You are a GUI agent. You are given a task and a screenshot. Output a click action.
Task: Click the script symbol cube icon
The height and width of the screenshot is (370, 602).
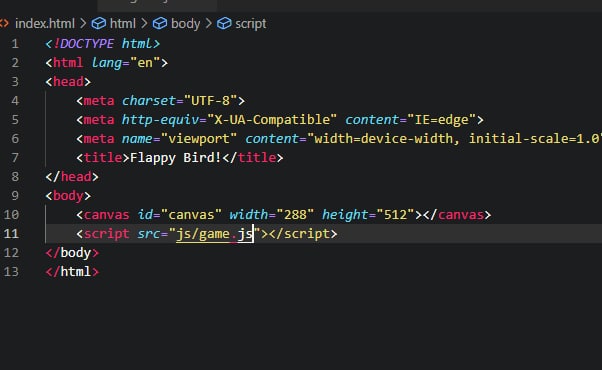[x=224, y=24]
